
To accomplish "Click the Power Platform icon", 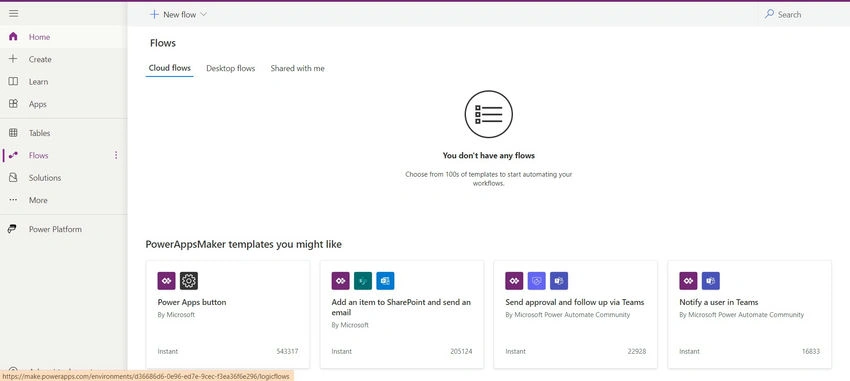I will pos(13,229).
